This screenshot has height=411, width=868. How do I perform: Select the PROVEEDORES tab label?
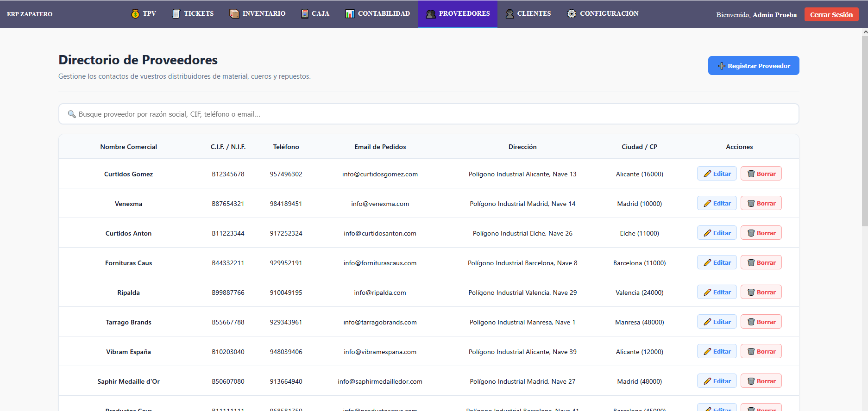pos(465,14)
